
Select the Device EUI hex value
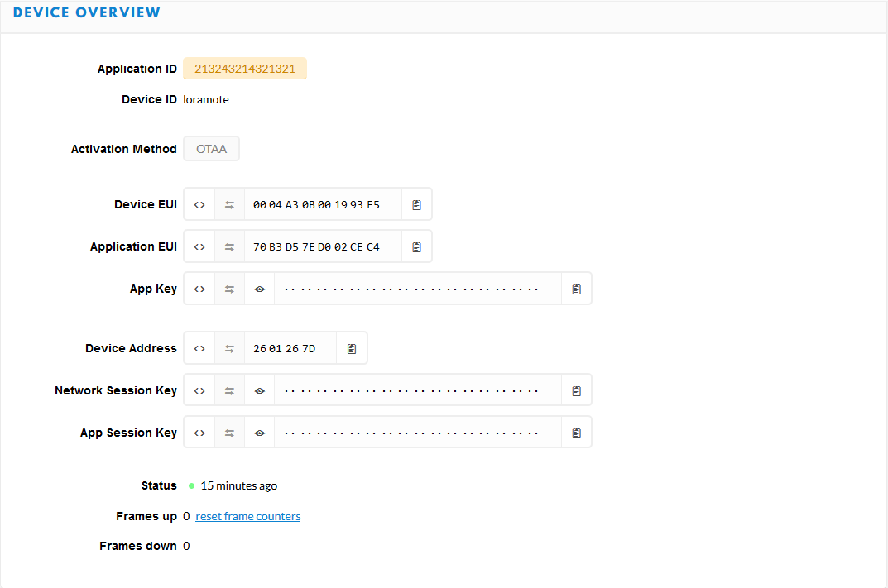point(317,204)
